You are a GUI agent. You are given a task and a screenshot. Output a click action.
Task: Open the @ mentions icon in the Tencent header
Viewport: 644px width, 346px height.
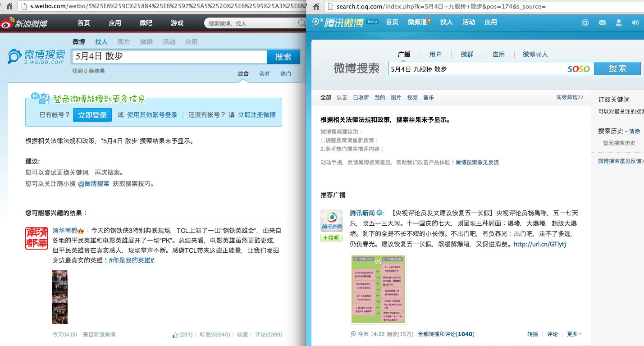(x=585, y=23)
